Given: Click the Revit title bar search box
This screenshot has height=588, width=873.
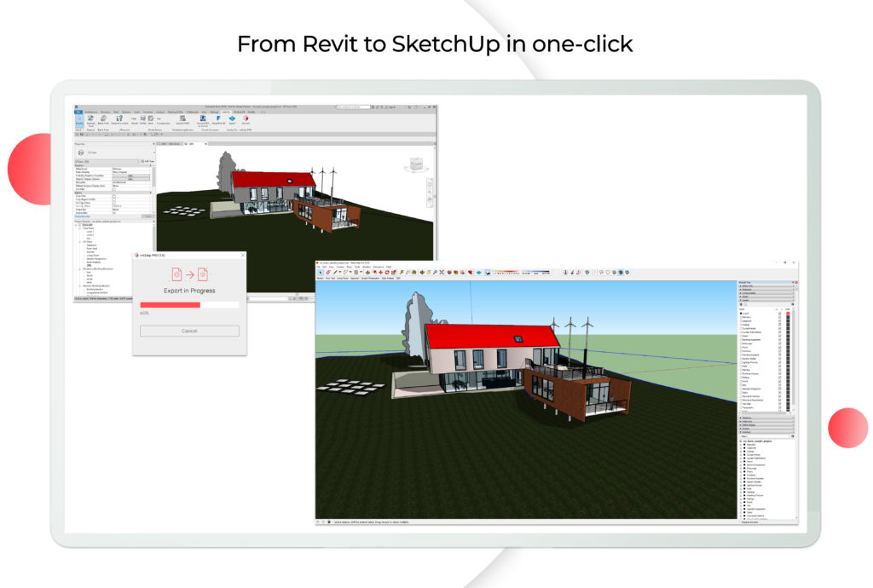Looking at the screenshot, I should click(x=354, y=107).
